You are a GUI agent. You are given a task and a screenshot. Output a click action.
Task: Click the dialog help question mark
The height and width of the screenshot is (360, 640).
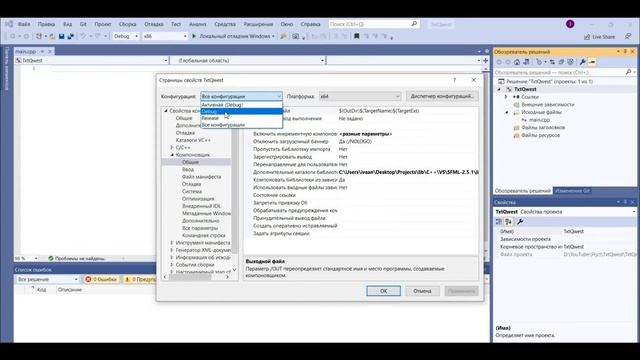click(x=454, y=80)
